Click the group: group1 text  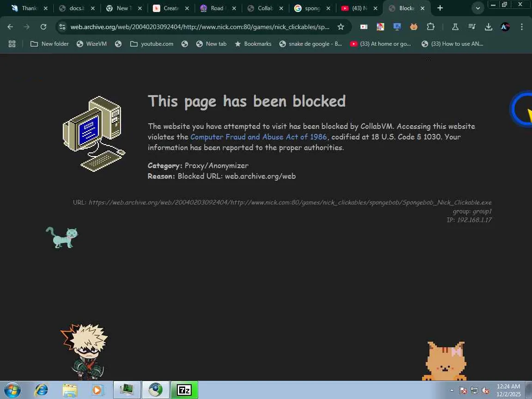coord(472,212)
